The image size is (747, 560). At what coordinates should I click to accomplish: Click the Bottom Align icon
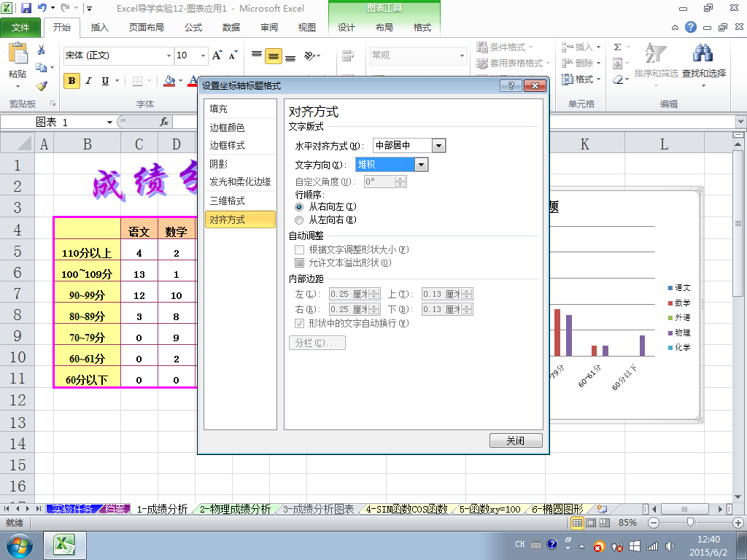click(x=290, y=56)
